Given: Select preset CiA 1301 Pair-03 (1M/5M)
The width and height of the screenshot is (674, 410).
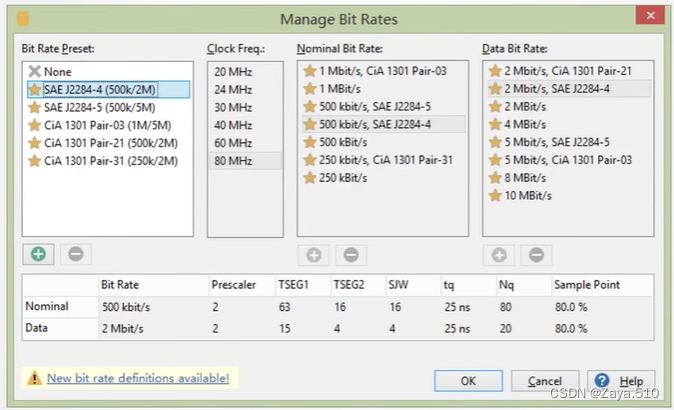Looking at the screenshot, I should click(108, 125).
